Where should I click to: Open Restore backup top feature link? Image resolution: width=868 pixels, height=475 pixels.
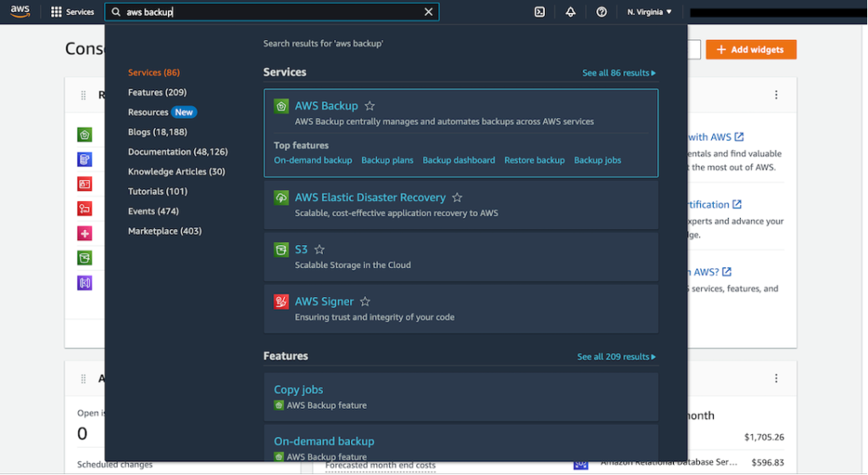[x=535, y=160]
